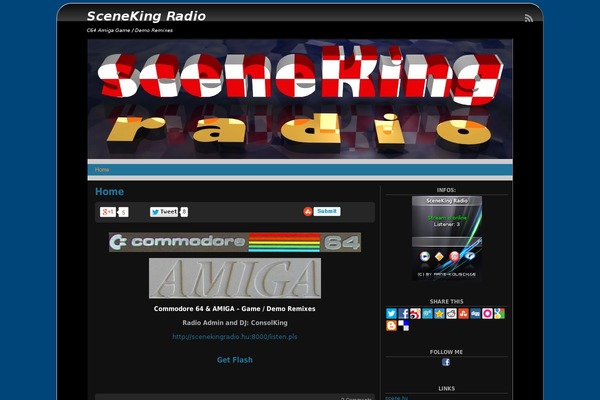Click the Tweet count bubble
The image size is (600, 400).
[x=184, y=212]
